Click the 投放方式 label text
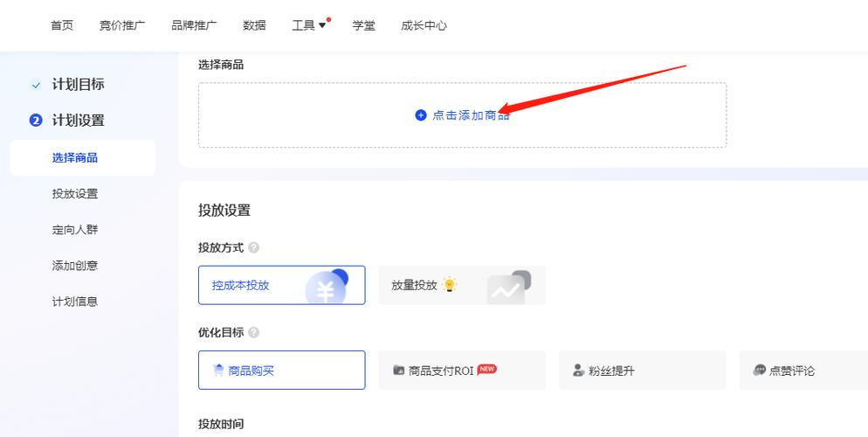This screenshot has width=868, height=437. [221, 247]
